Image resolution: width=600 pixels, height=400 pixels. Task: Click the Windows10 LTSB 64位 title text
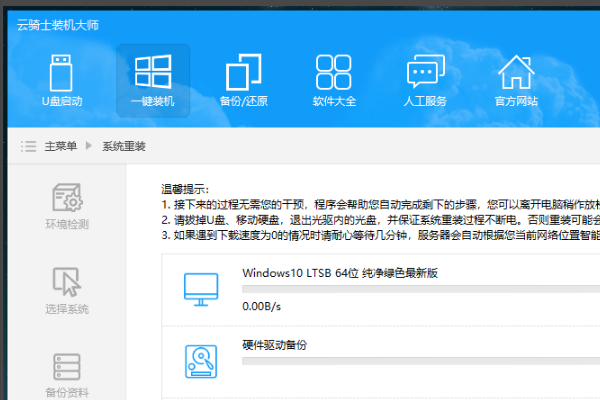(340, 273)
